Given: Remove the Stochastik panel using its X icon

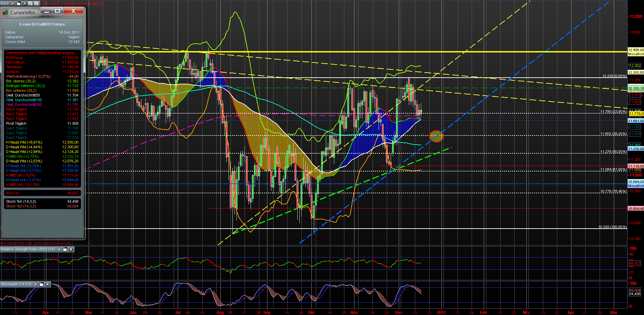Looking at the screenshot, I should pyautogui.click(x=47, y=284).
